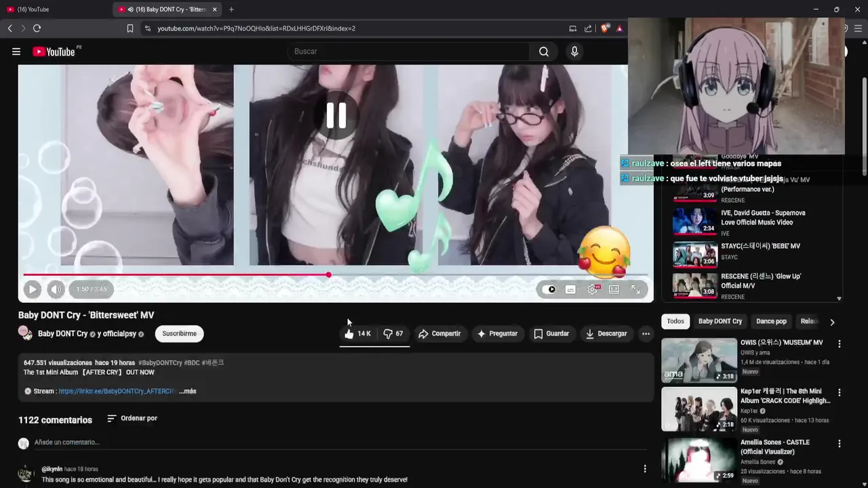Open a new browser tab

click(231, 9)
